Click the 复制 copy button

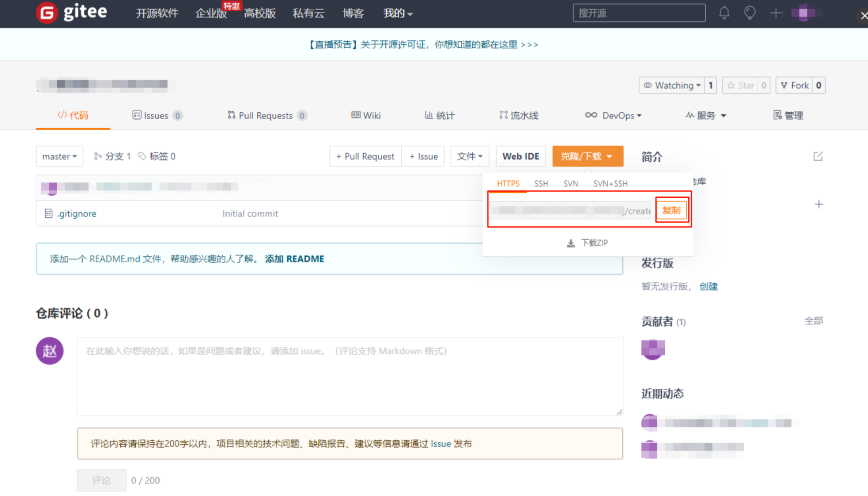coord(672,210)
